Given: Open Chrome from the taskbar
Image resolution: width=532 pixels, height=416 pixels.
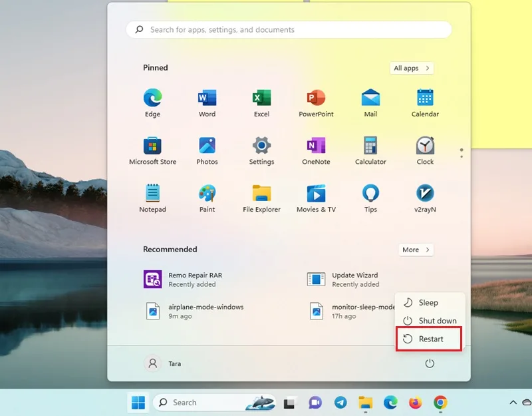Looking at the screenshot, I should [440, 403].
